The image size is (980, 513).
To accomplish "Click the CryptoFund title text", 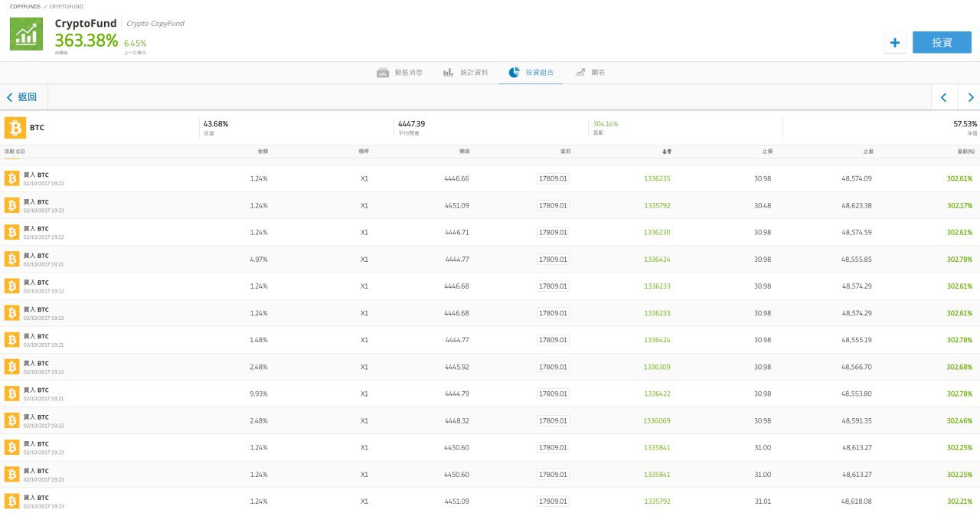I will tap(85, 23).
